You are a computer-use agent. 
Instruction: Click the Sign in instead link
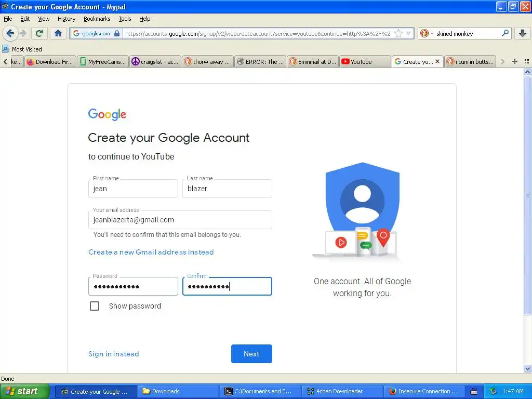tap(113, 354)
